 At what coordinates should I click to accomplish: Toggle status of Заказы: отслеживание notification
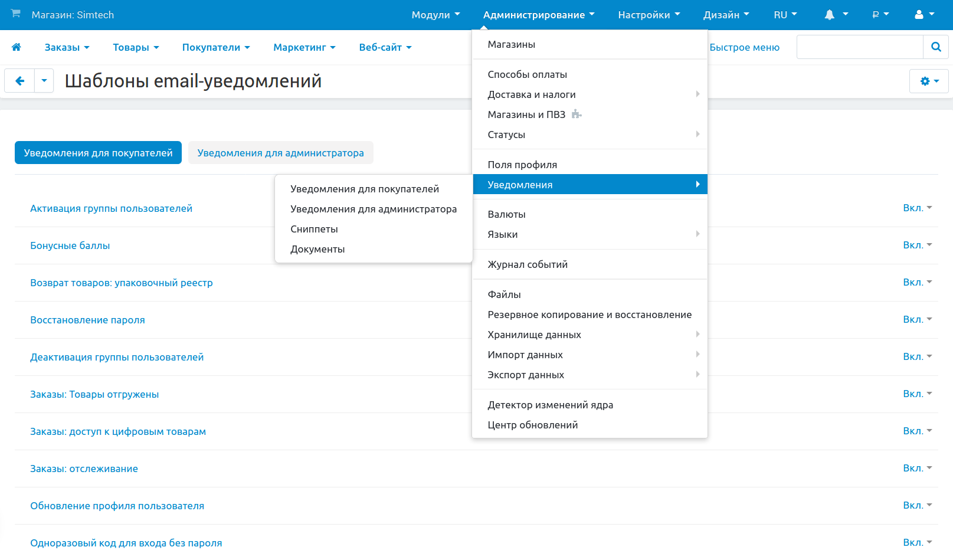click(x=917, y=469)
